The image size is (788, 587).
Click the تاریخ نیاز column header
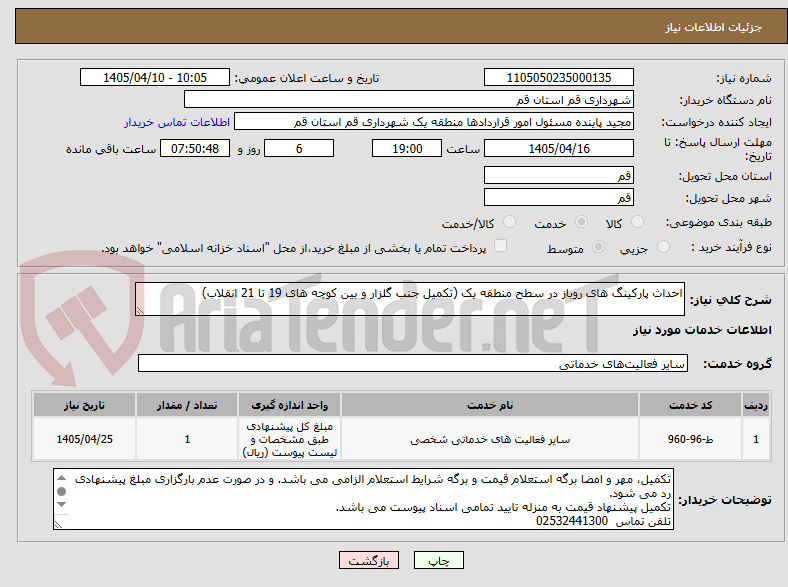point(84,405)
